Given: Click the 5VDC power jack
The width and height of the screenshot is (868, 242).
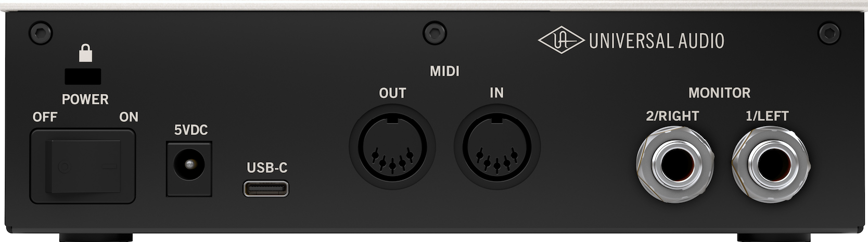Looking at the screenshot, I should click(189, 169).
